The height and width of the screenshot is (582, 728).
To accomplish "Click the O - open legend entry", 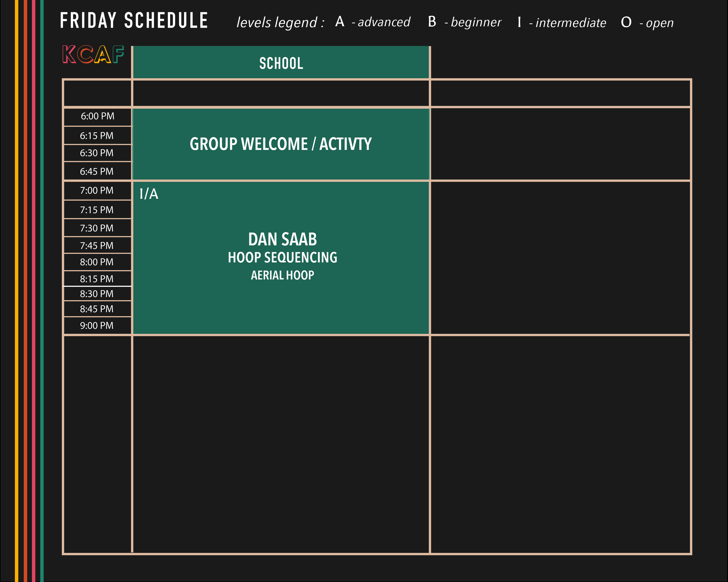I will (x=647, y=23).
